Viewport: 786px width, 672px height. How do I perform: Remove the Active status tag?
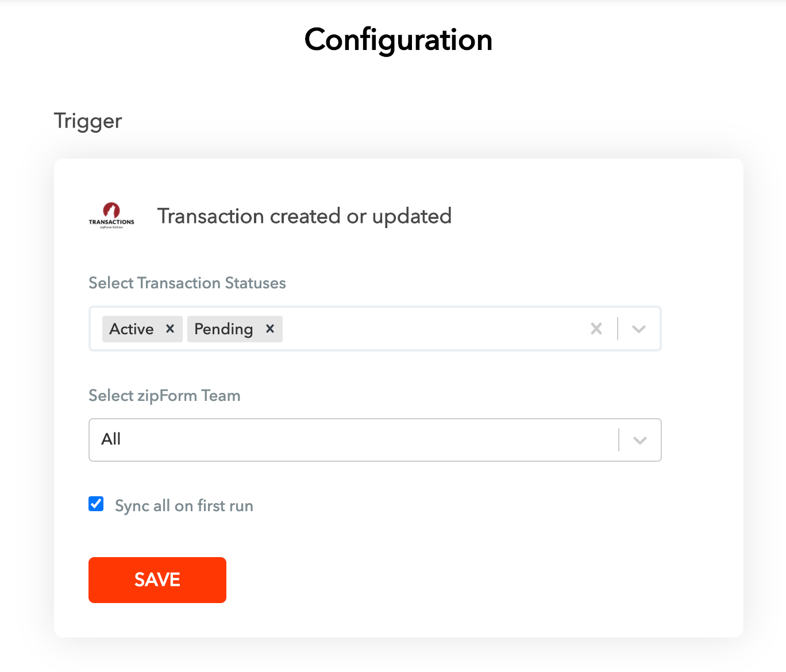pos(170,329)
